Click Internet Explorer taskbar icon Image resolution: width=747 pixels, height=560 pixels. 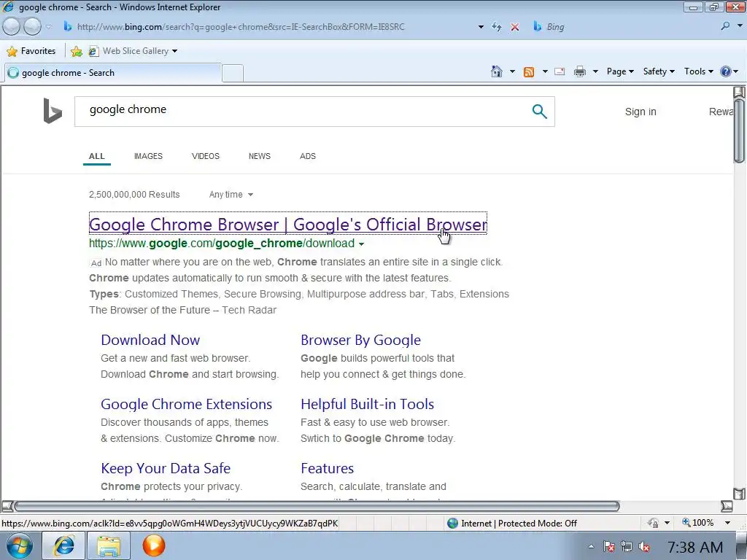(64, 545)
